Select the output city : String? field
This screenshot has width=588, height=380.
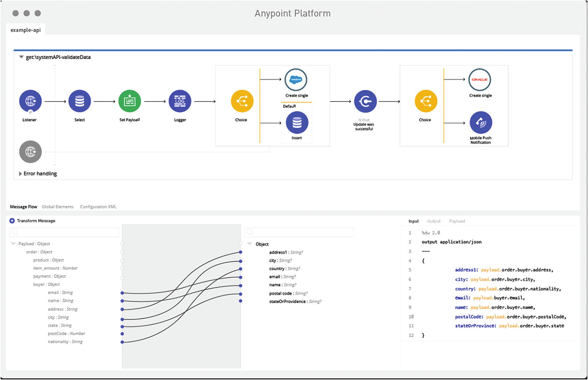coord(281,260)
